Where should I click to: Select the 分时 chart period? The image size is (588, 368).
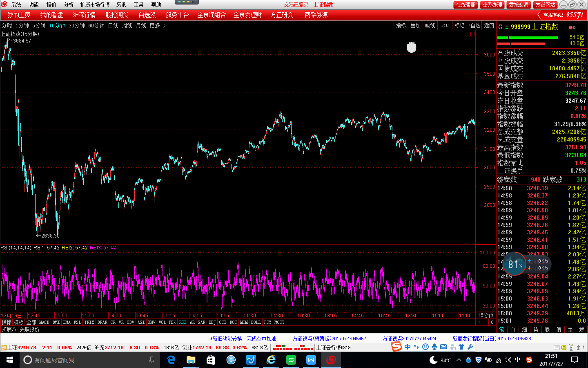[7, 25]
